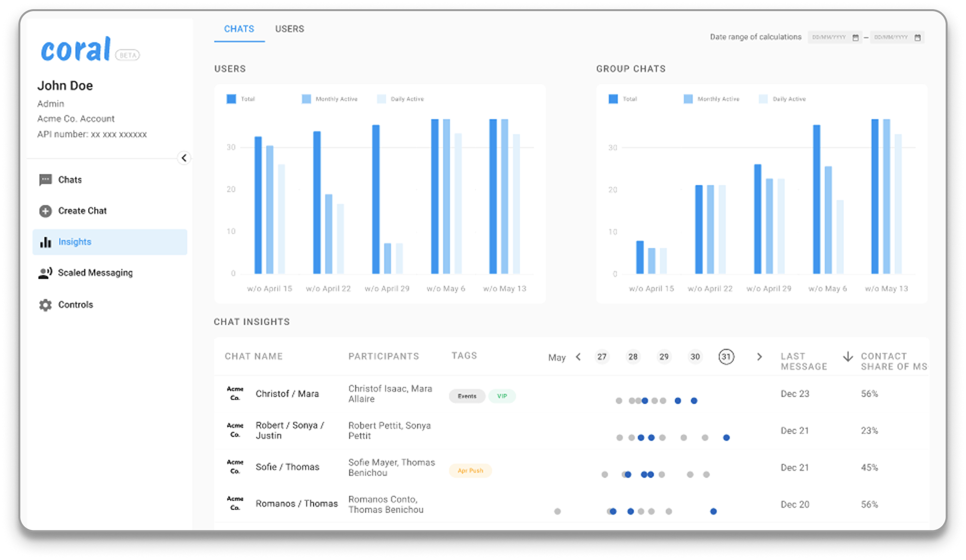Toggle Daily Active in Group Chats legend
The image size is (966, 560).
coord(763,99)
